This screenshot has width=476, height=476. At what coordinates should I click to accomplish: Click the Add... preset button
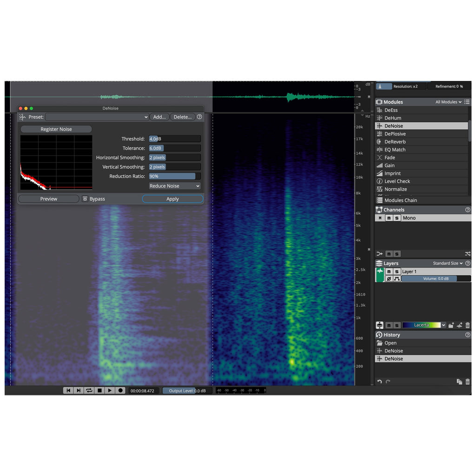159,117
